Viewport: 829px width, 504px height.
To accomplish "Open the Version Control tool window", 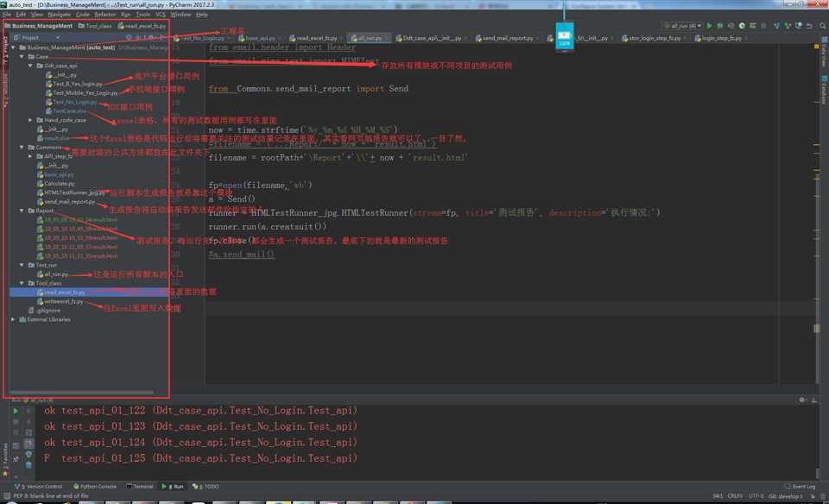I will point(39,487).
